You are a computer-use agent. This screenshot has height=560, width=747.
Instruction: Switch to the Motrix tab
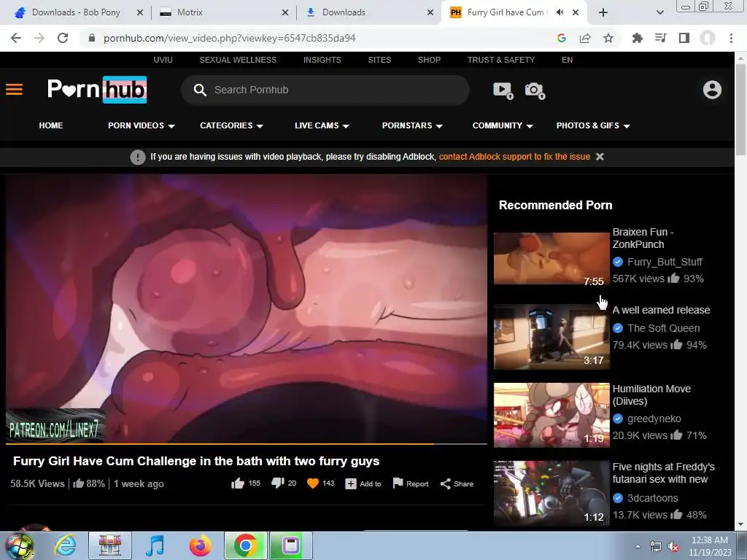pos(224,12)
